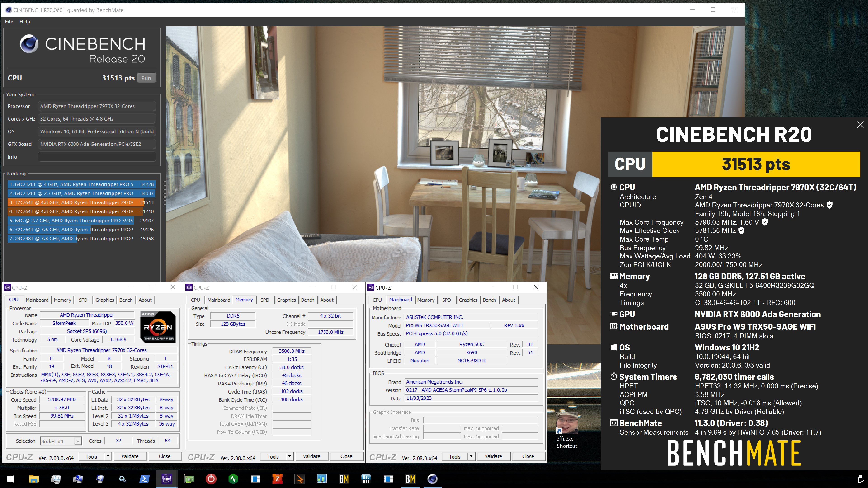This screenshot has height=488, width=868.
Task: Click the shield next to Max Effective Clock in BenchMate
Action: click(742, 230)
